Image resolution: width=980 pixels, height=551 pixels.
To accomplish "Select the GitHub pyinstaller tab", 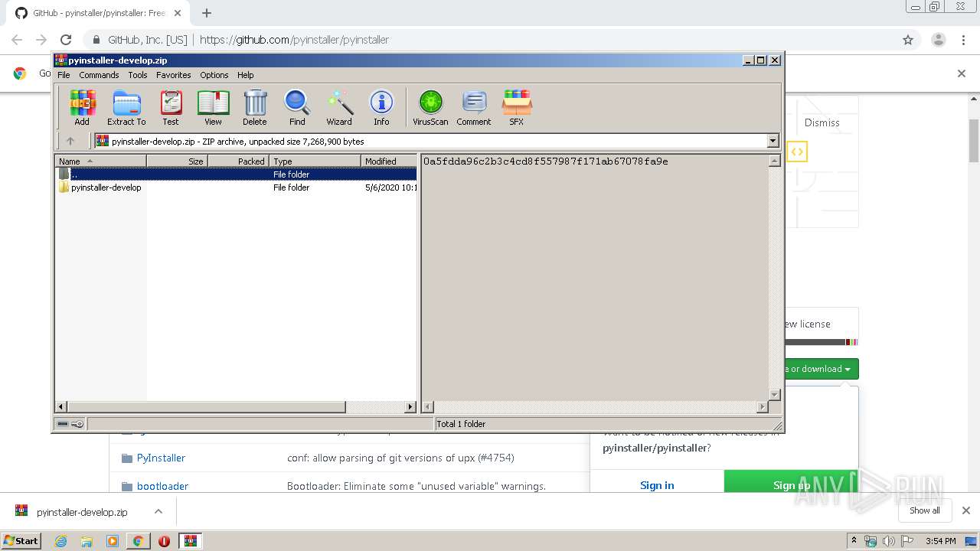I will (x=98, y=13).
